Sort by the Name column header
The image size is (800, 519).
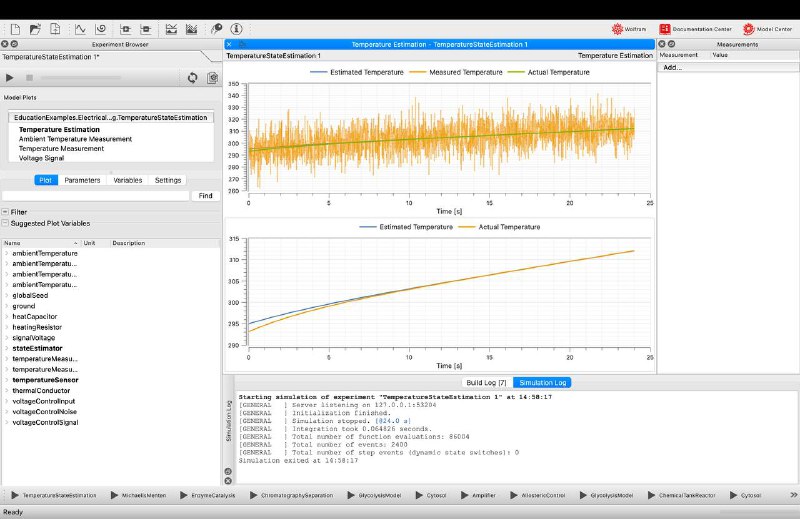tap(41, 243)
